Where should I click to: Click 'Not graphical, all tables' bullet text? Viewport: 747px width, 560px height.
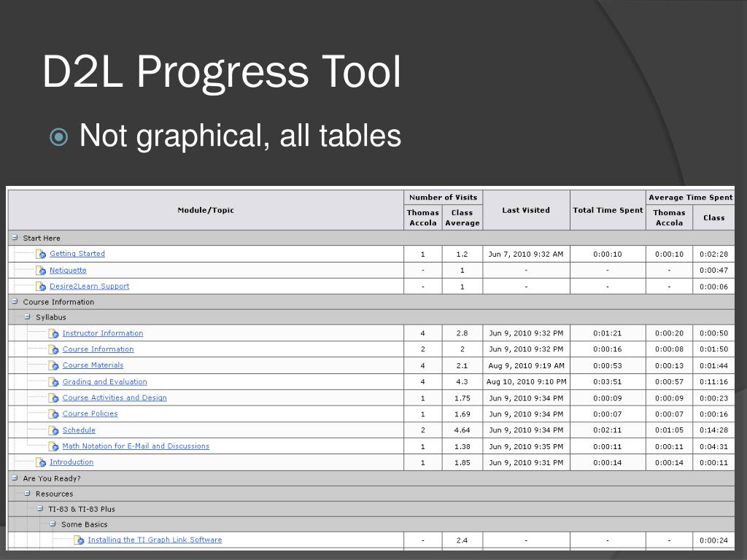point(240,136)
